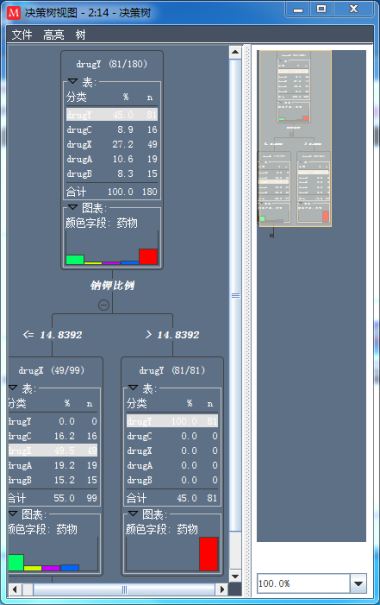Click the large red bar in drugY (81/81) chart
Image resolution: width=380 pixels, height=605 pixels.
point(209,554)
